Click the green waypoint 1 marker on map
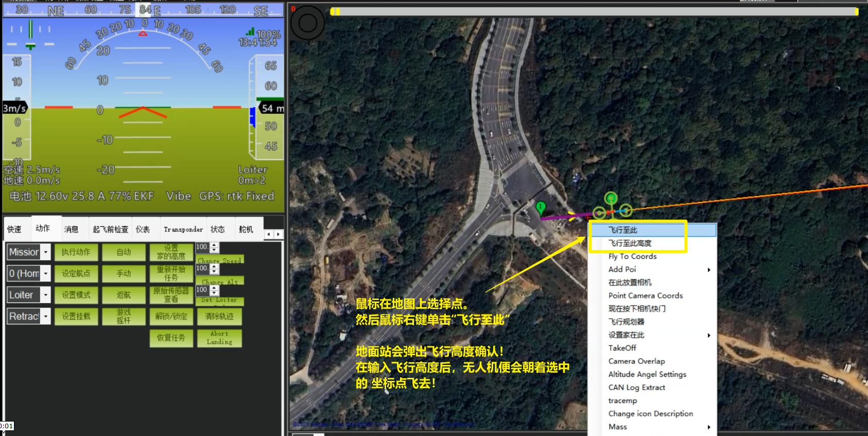This screenshot has width=868, height=436. tap(541, 208)
